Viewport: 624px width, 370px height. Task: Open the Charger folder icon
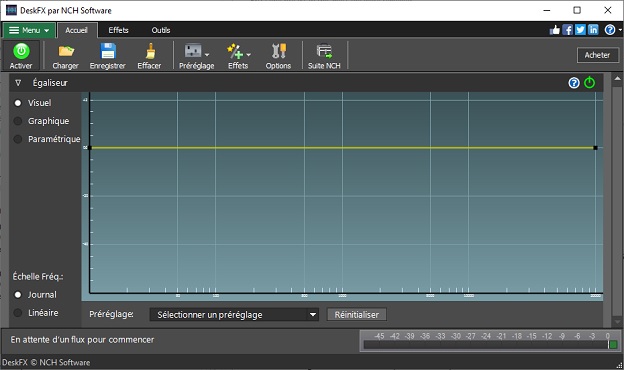coord(66,51)
